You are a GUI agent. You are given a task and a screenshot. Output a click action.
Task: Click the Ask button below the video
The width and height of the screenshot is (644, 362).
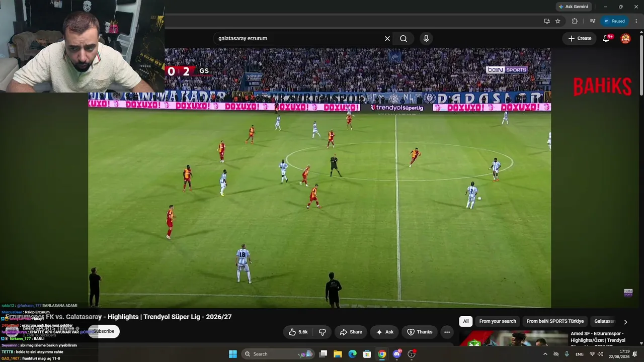(385, 332)
